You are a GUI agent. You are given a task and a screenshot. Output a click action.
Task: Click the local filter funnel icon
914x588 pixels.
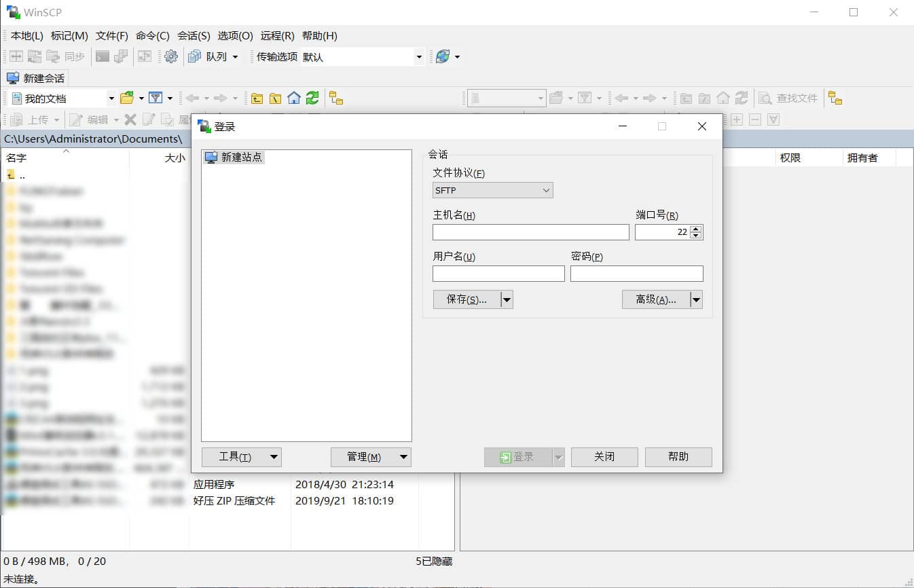[x=156, y=98]
